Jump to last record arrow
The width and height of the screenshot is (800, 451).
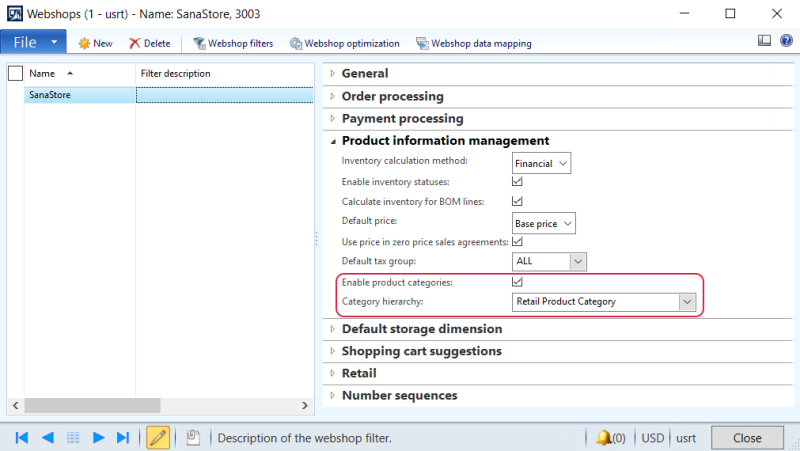(123, 437)
